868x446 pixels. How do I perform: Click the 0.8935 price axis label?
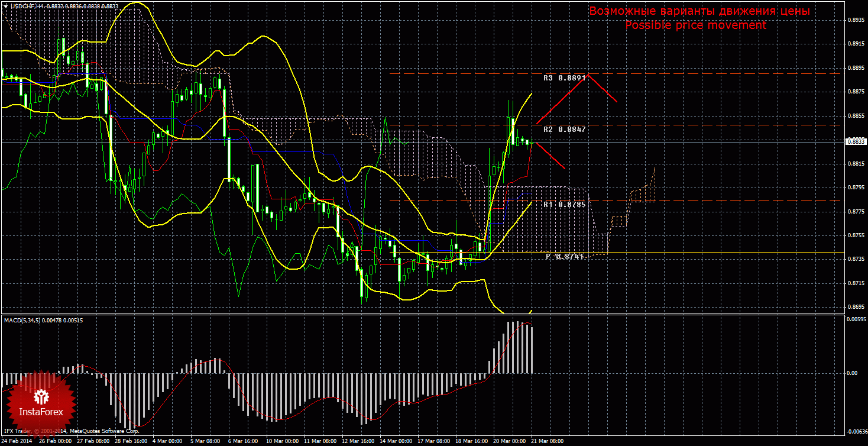pyautogui.click(x=856, y=20)
